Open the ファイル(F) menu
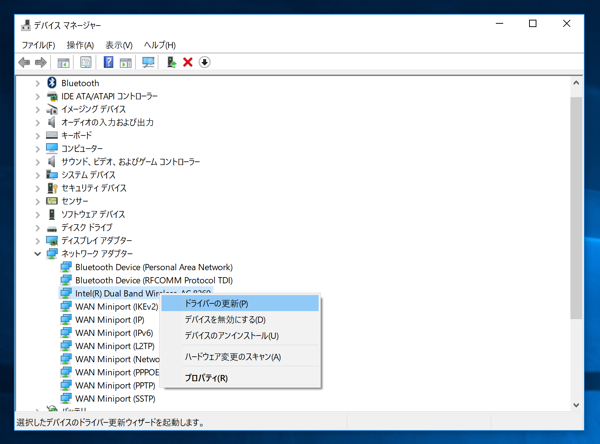The width and height of the screenshot is (600, 444). [38, 45]
